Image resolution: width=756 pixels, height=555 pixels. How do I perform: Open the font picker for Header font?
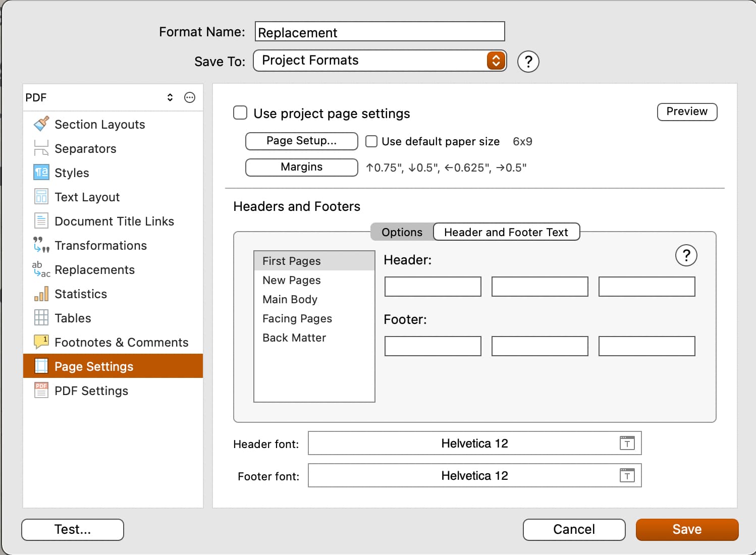(627, 443)
